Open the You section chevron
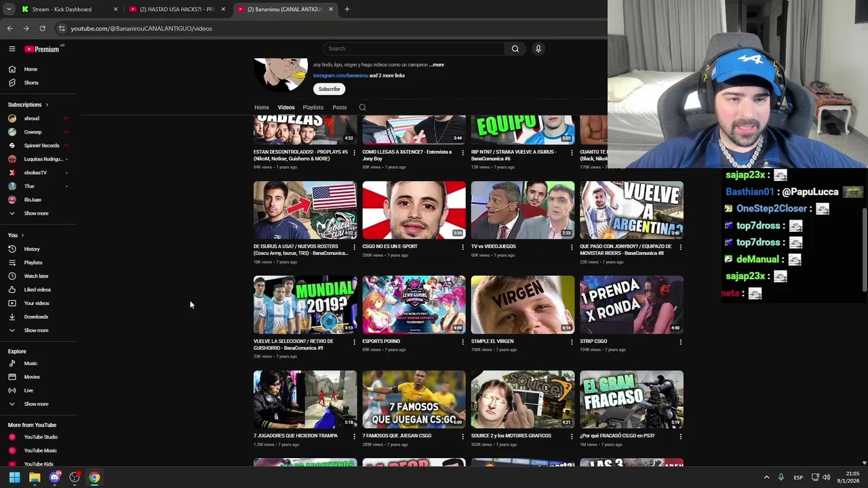868x488 pixels. click(22, 235)
